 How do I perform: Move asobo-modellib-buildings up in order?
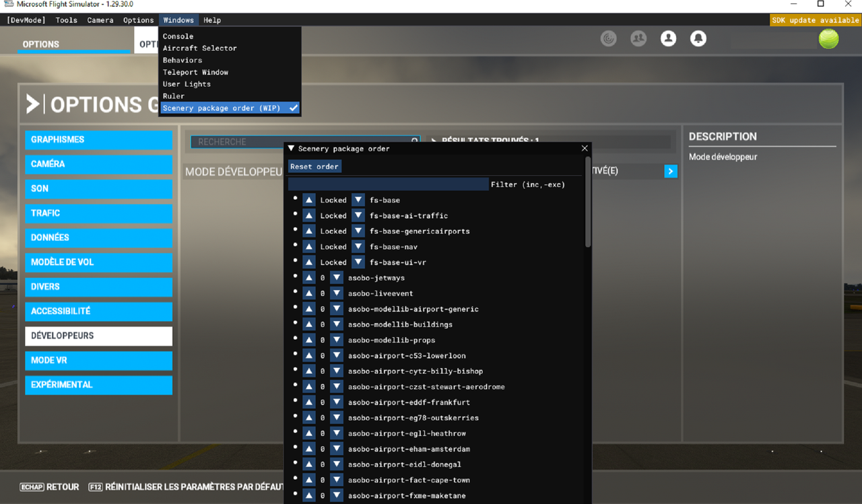tap(308, 324)
